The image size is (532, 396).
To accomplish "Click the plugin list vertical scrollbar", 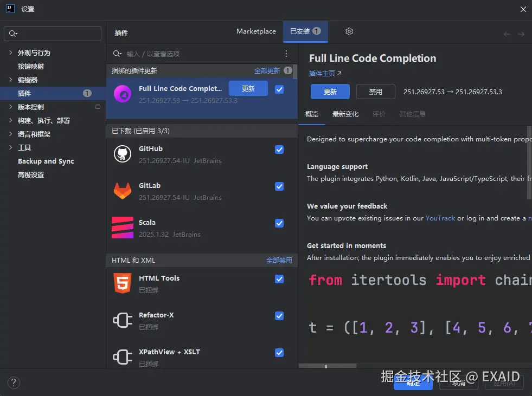I will [295, 72].
